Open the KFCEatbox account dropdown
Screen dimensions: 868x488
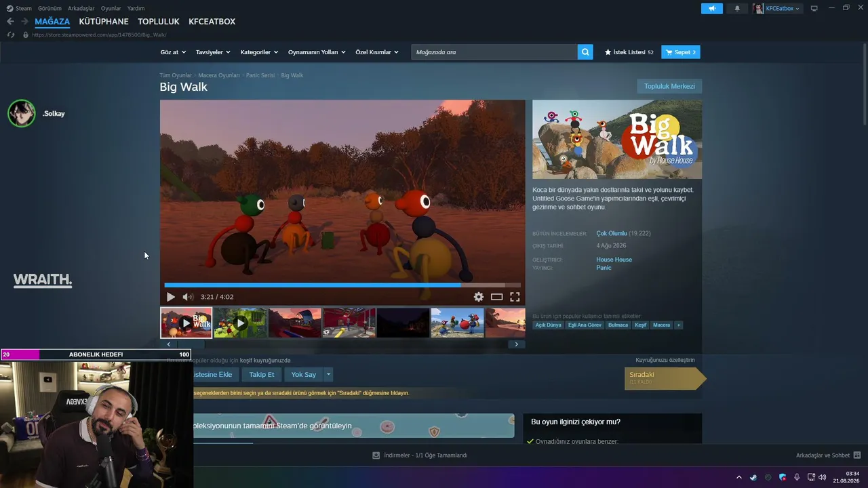click(x=783, y=8)
